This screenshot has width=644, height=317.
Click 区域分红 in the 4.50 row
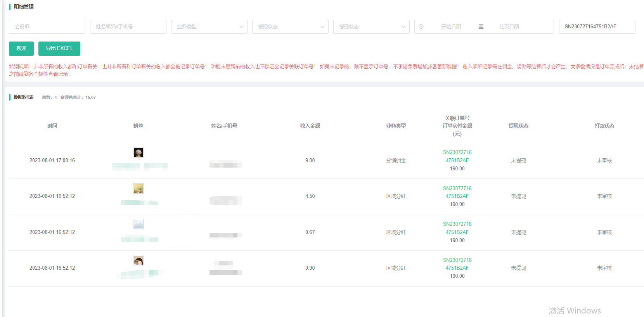(396, 196)
